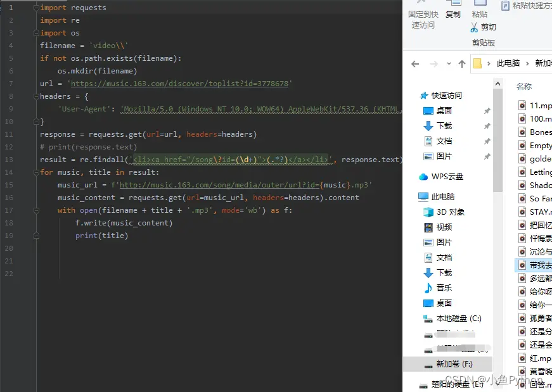Collapse for loop fold marker line 14
The width and height of the screenshot is (552, 392).
[x=36, y=172]
